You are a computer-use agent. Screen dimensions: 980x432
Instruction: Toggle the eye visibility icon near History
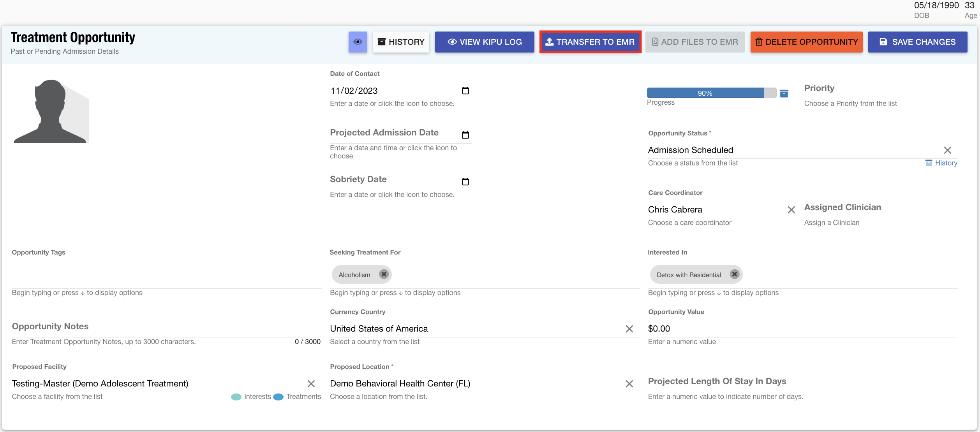click(358, 42)
